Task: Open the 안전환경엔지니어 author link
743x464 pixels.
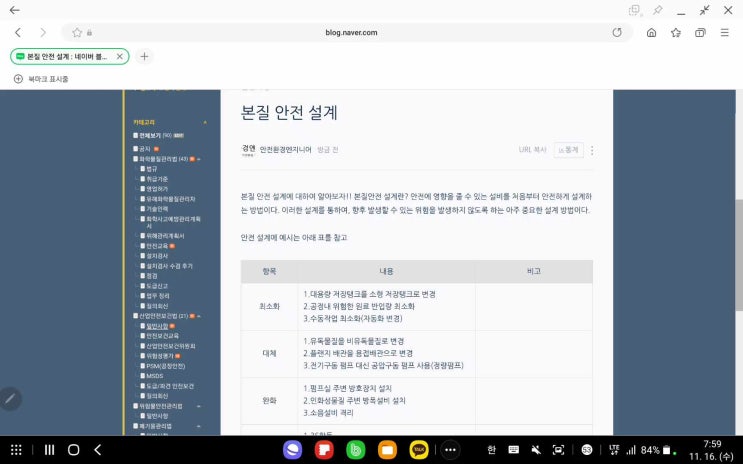Action: click(285, 150)
